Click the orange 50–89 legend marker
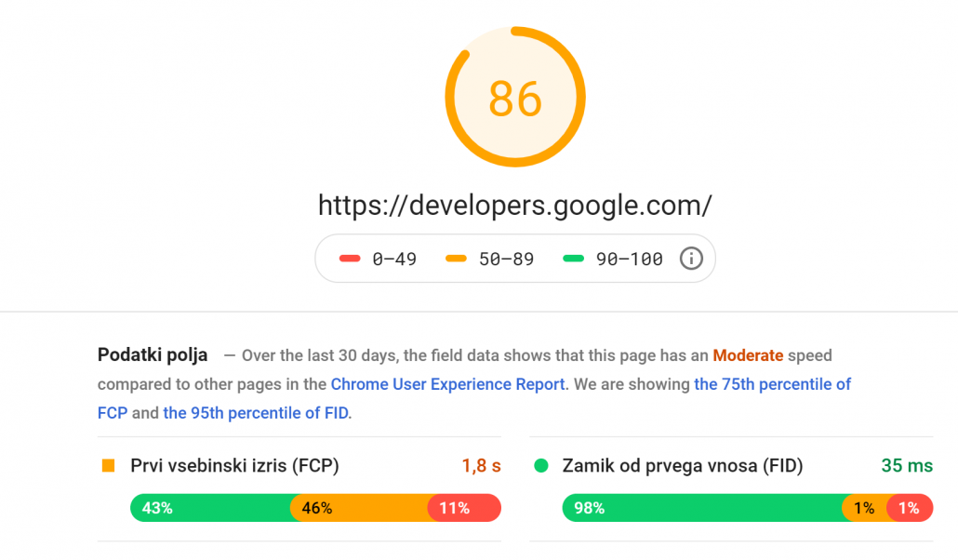958x560 pixels. tap(456, 260)
